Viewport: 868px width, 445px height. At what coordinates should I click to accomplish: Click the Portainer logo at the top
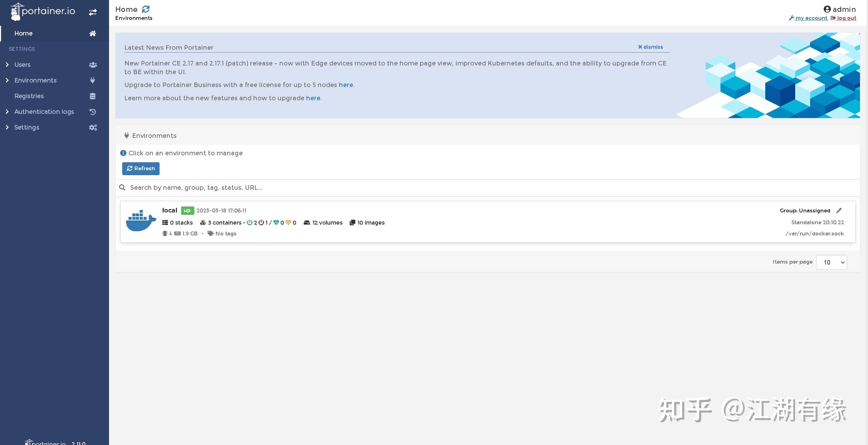tap(42, 11)
